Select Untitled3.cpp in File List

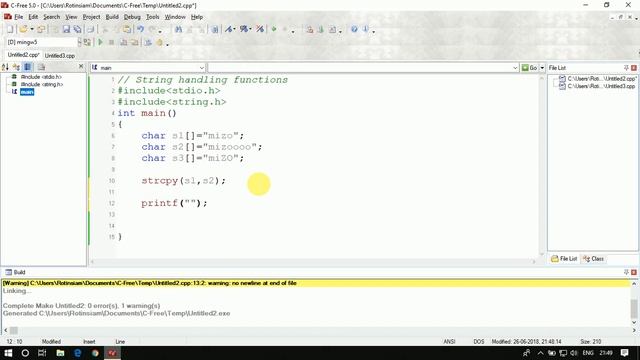[601, 86]
